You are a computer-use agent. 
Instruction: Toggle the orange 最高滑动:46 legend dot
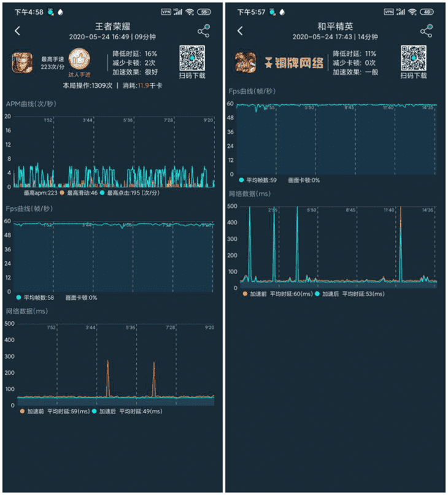(x=62, y=193)
